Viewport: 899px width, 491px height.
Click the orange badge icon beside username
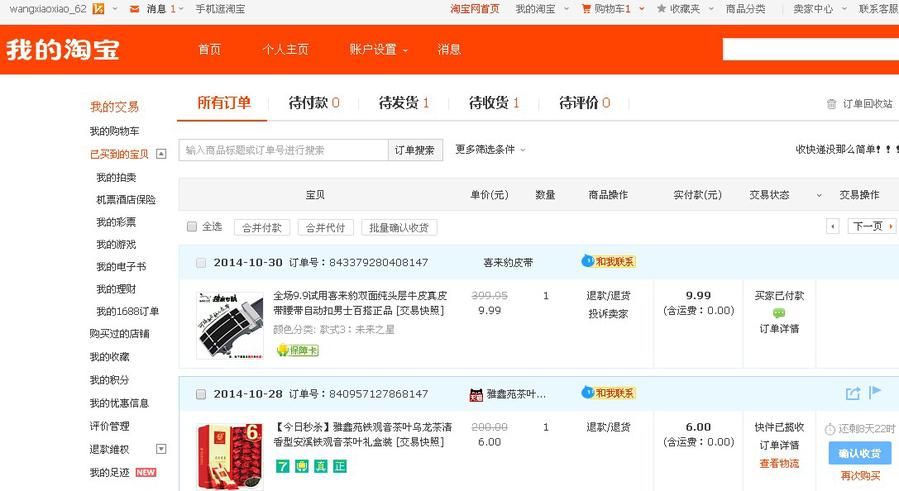pos(98,9)
